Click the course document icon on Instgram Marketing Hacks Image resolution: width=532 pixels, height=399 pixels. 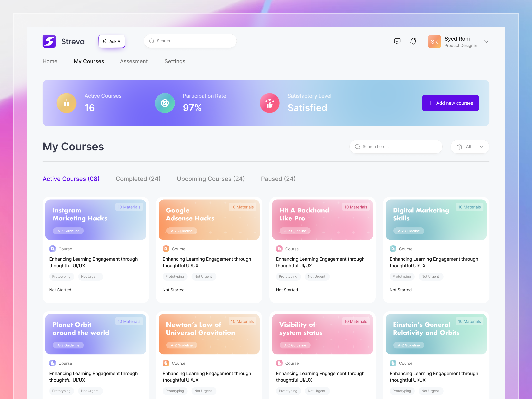[52, 249]
